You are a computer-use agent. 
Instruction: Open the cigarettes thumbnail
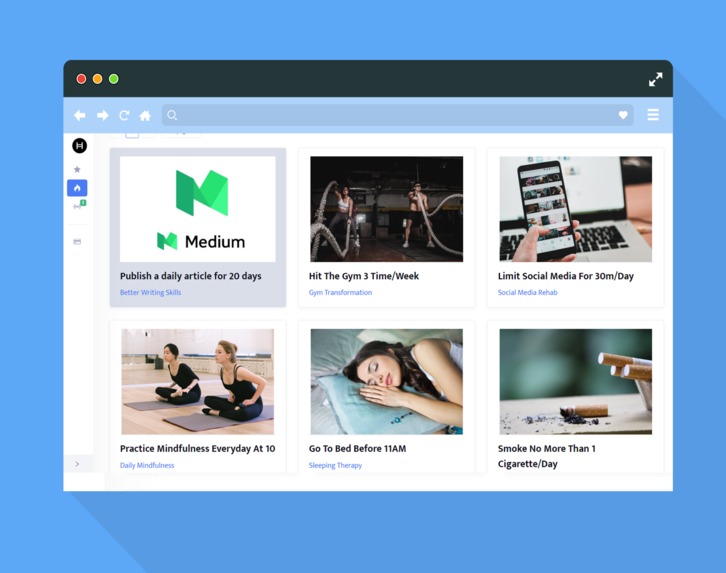coord(576,381)
